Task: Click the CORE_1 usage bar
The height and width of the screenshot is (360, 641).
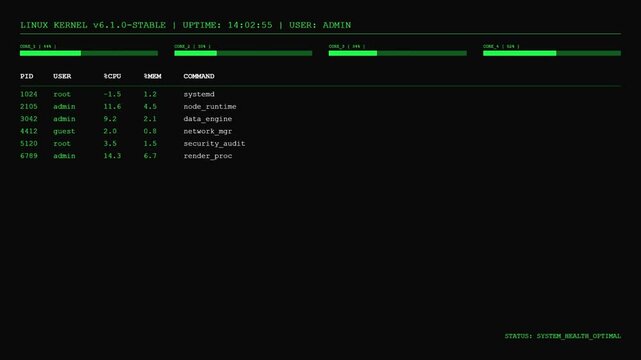Action: click(89, 53)
